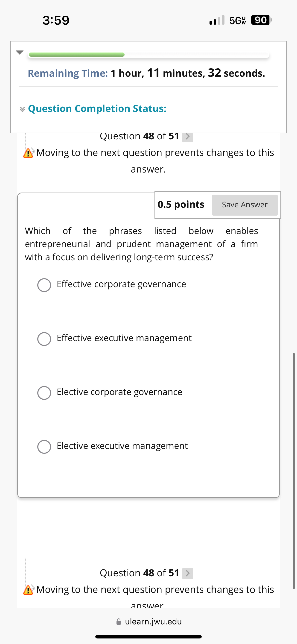Click Question Completion Status link
Screen dimensions: 297x644
tap(97, 108)
